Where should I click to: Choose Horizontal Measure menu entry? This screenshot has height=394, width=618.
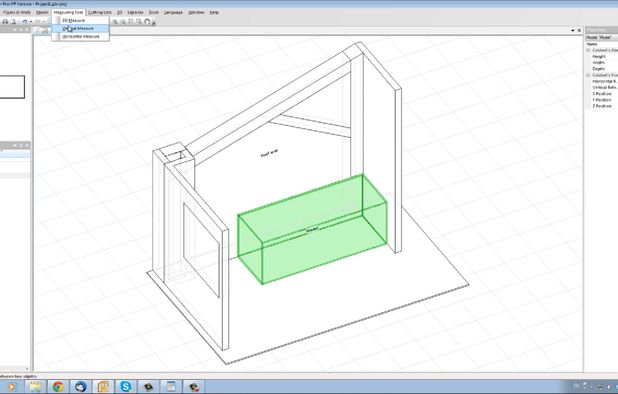[x=80, y=36]
